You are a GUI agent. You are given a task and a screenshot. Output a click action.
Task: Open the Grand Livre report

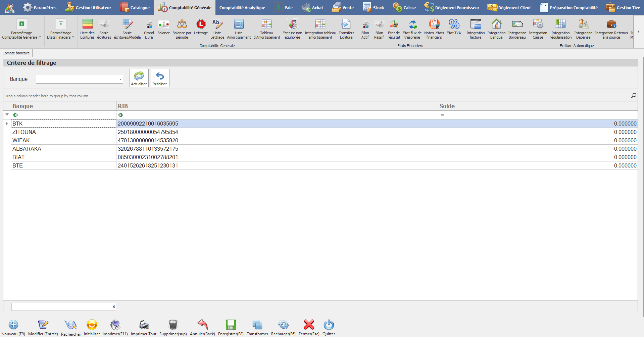149,29
